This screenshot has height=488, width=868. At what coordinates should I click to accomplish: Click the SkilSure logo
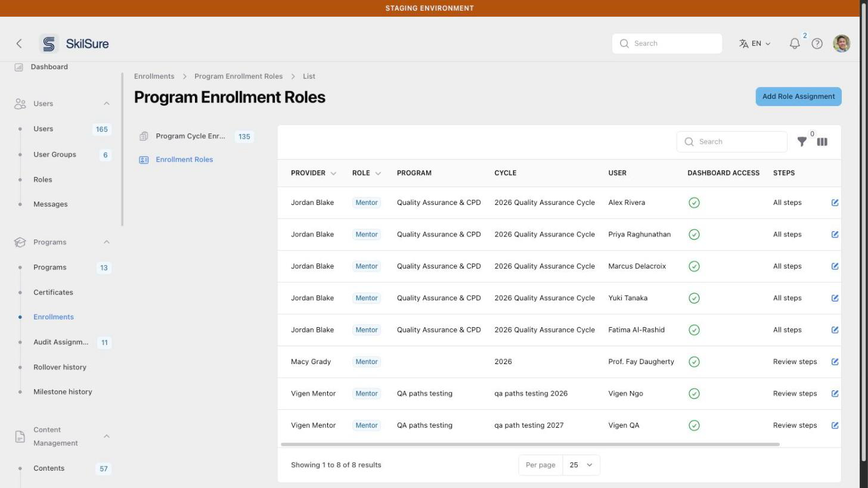click(75, 43)
